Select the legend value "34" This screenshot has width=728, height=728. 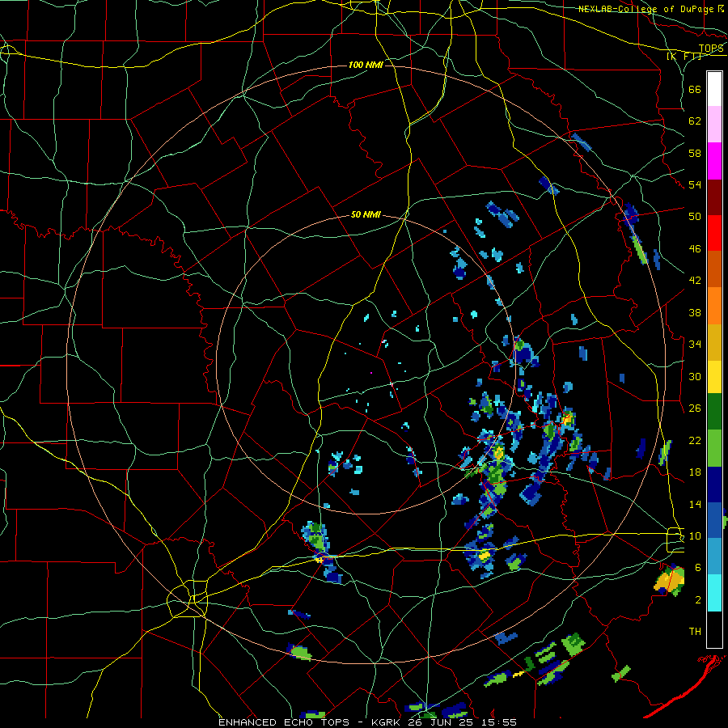point(695,345)
